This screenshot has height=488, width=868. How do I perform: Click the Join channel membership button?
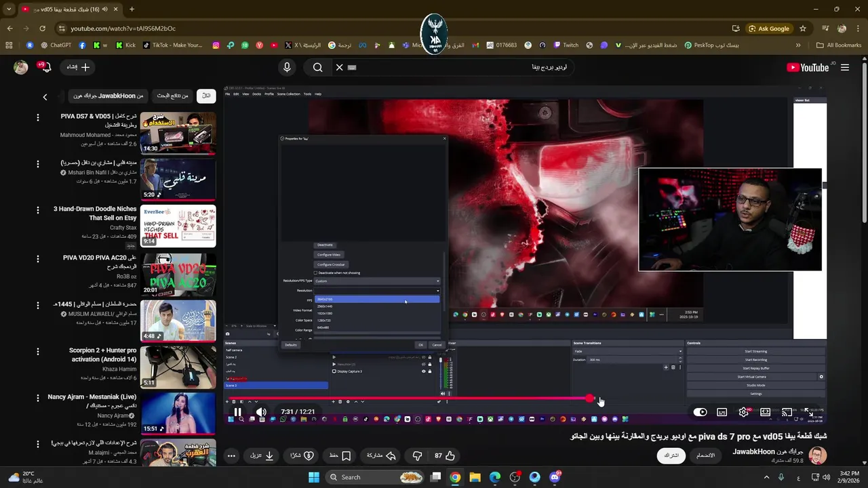pos(706,455)
